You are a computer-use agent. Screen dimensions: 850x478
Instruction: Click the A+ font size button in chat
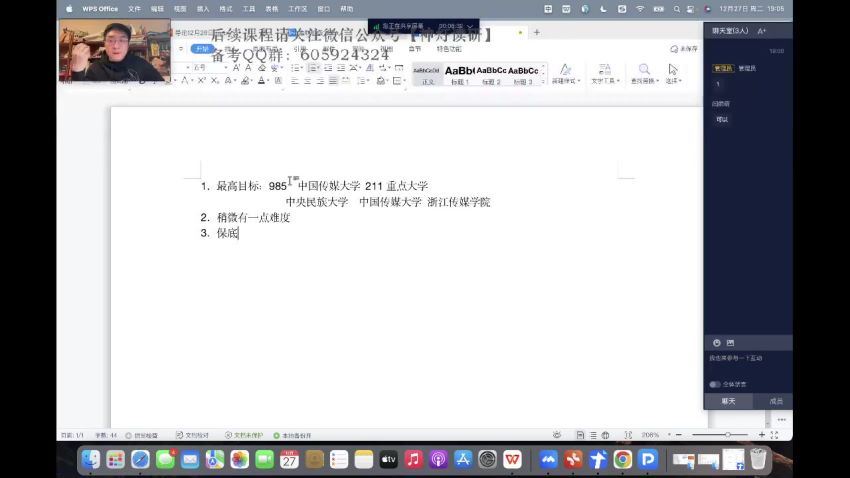pos(762,31)
